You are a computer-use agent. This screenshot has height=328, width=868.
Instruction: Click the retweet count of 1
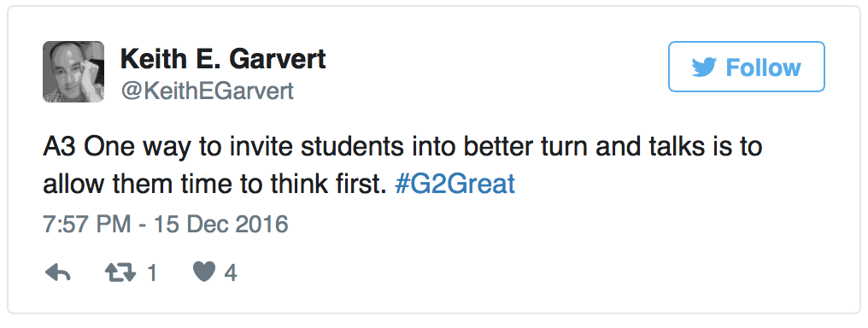point(152,273)
